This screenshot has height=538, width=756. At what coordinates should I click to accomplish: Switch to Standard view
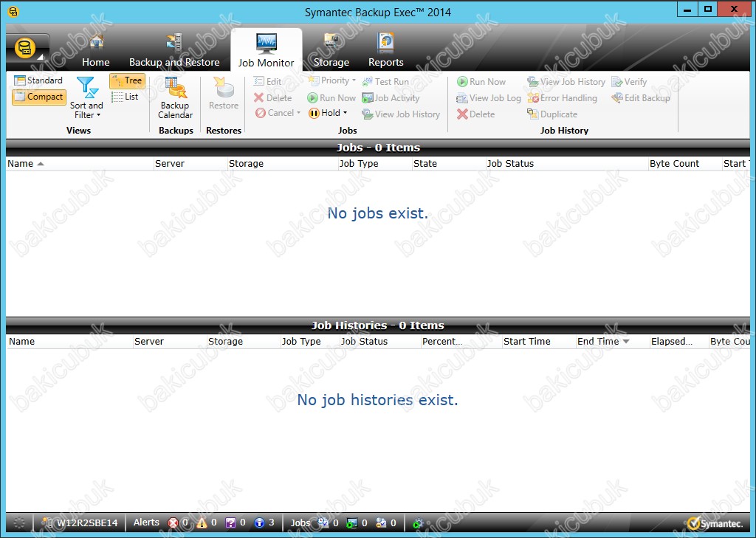coord(38,80)
